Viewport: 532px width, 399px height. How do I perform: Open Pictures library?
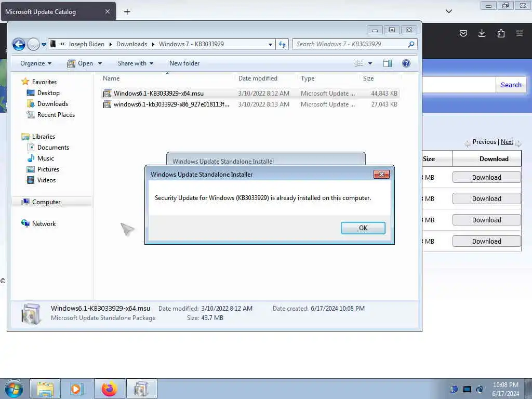tap(48, 169)
